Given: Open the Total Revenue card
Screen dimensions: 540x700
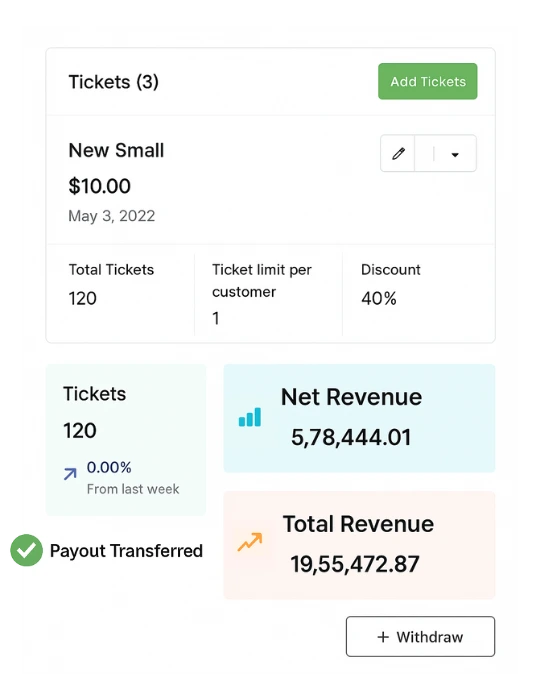Looking at the screenshot, I should click(359, 545).
